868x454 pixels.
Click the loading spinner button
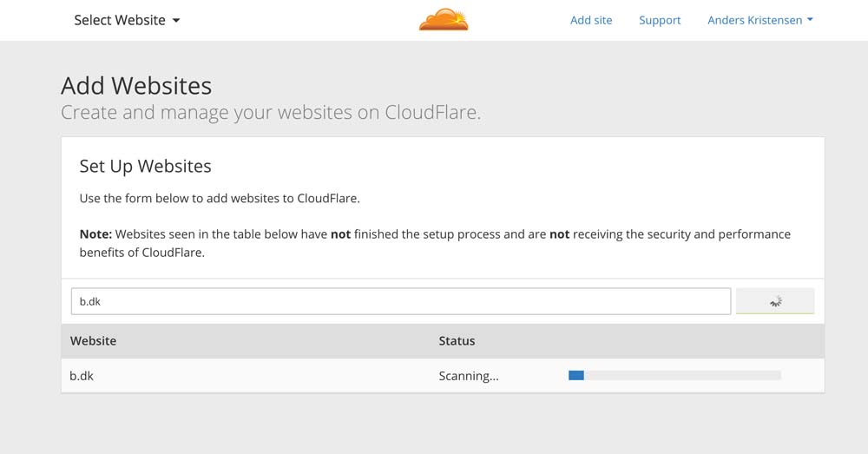coord(774,301)
